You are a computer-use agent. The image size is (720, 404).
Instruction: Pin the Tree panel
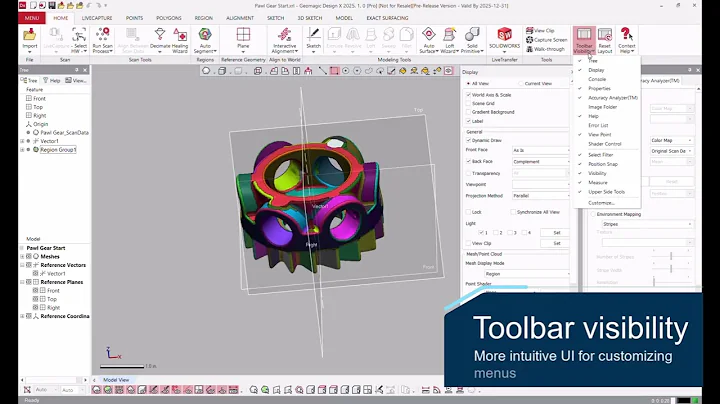coord(77,70)
